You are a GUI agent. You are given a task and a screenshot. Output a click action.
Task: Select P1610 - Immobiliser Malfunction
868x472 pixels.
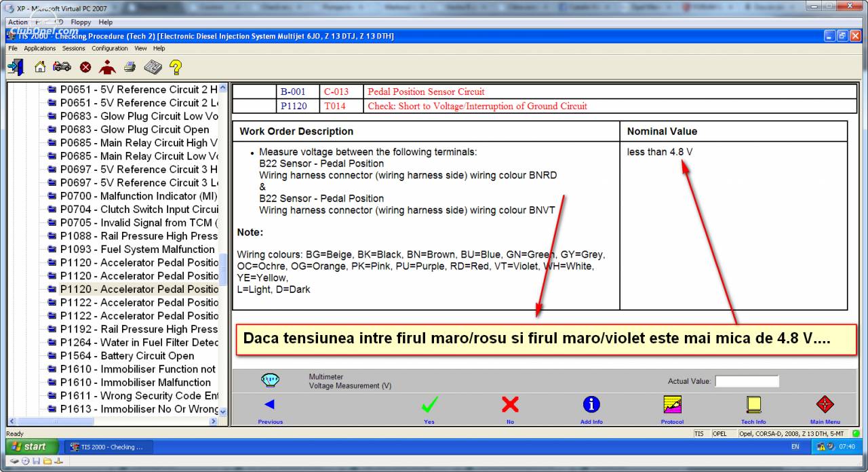[134, 382]
